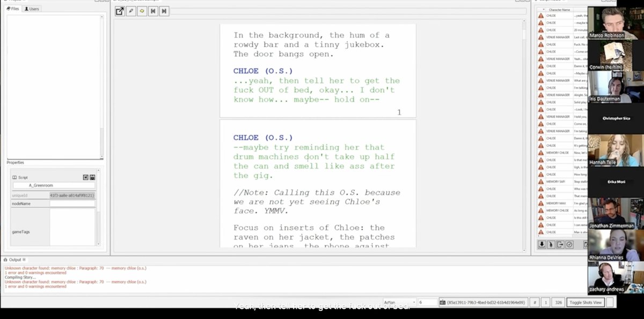Click the 'Note: Calling this O.S.' comment text
Image resolution: width=644 pixels, height=319 pixels.
coord(317,202)
